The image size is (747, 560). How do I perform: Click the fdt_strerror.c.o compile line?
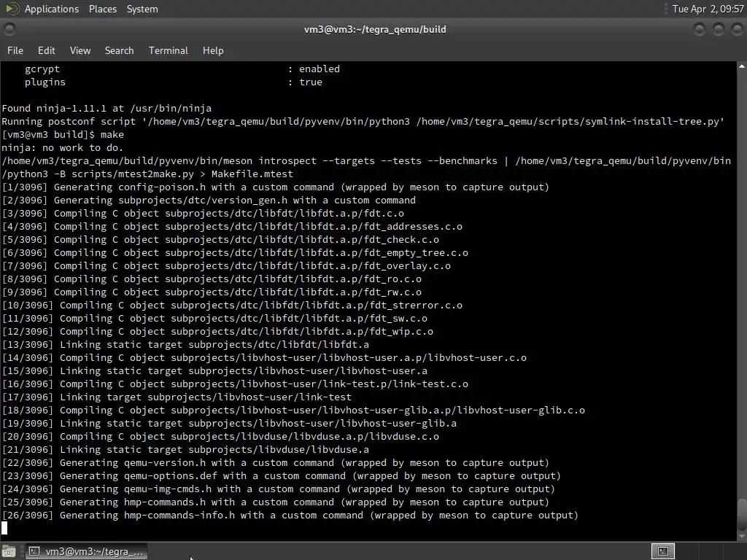pos(232,306)
